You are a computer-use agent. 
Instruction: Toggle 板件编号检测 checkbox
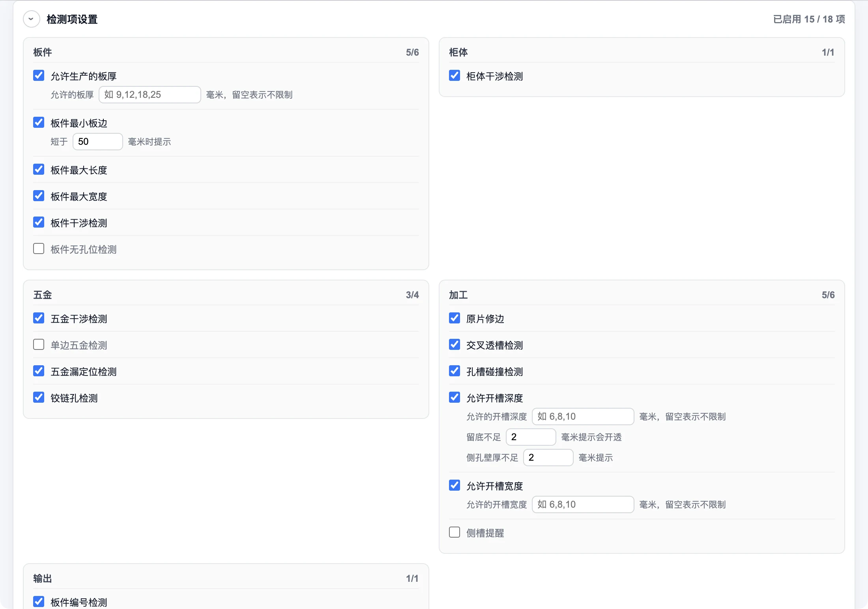pyautogui.click(x=39, y=602)
